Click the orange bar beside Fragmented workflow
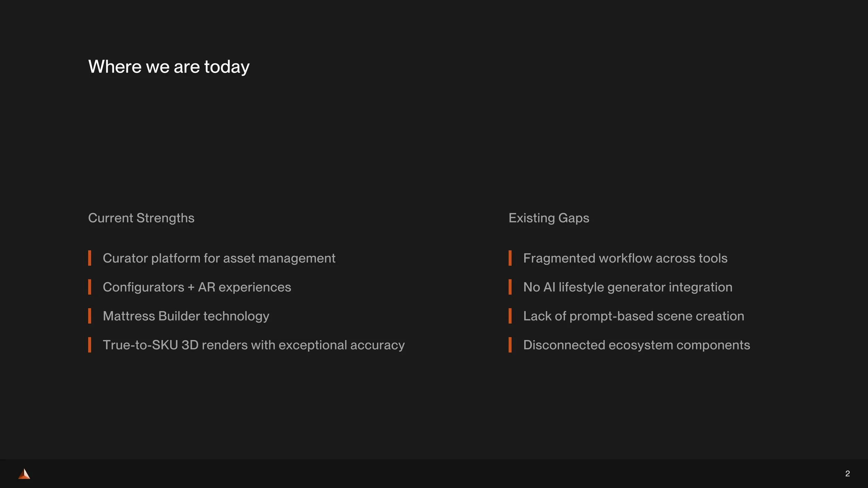The height and width of the screenshot is (488, 868). tap(510, 258)
